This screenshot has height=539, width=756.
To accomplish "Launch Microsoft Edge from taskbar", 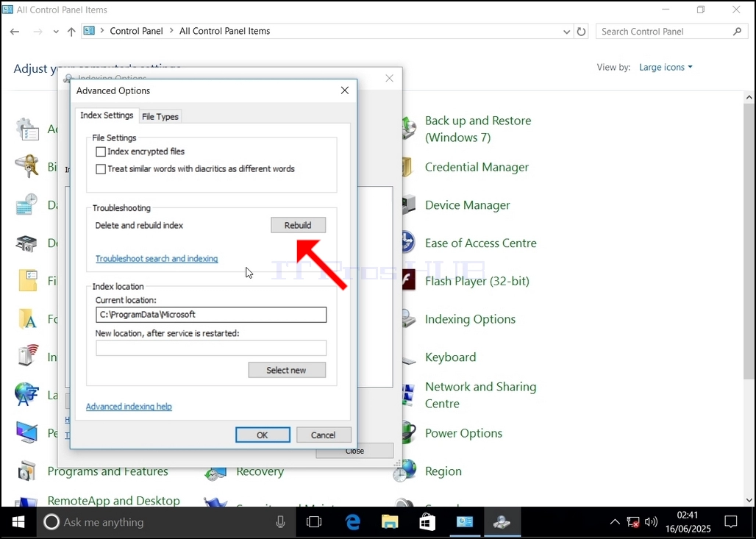I will coord(352,522).
